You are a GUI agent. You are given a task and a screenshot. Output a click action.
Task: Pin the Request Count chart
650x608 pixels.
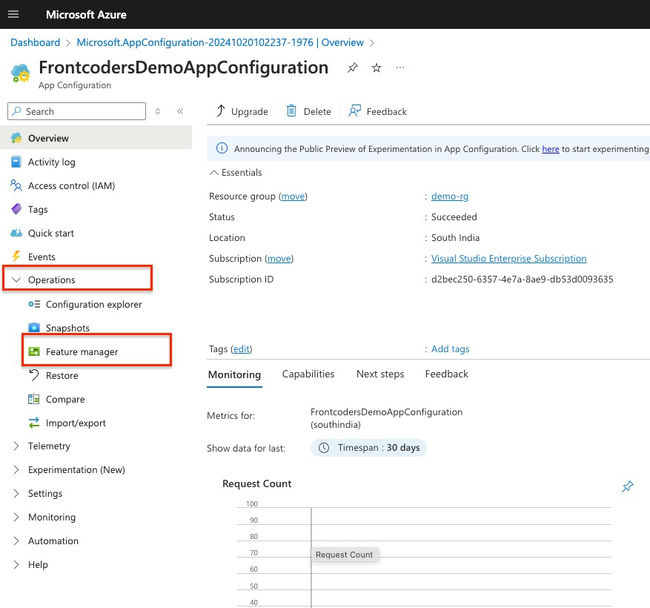pos(627,487)
